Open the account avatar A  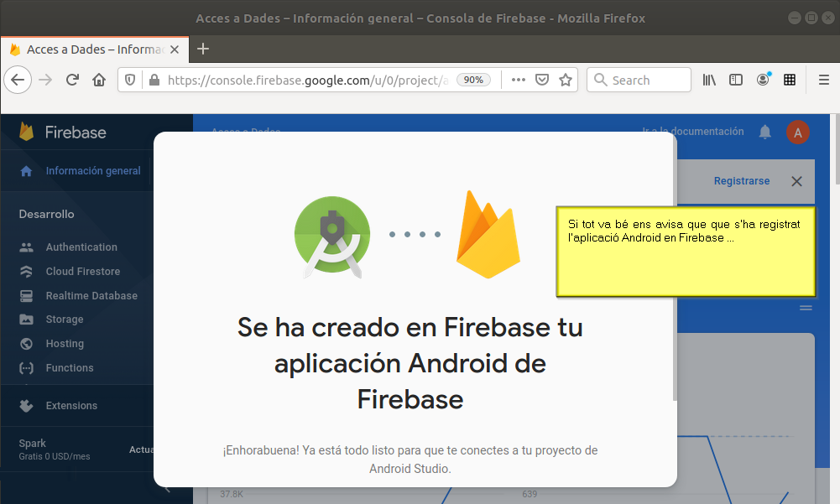[x=798, y=132]
